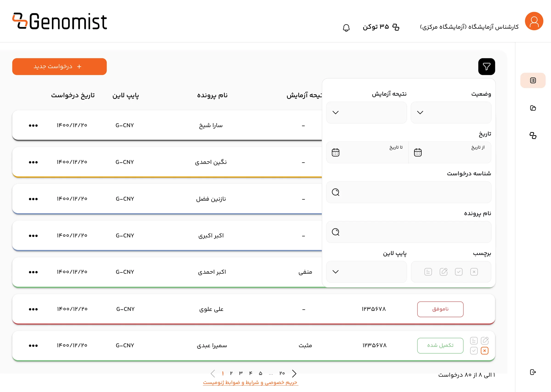Viewport: 551px width, 392px height.
Task: Expand the 'پایپ لاین' filter dropdown
Action: pos(366,272)
